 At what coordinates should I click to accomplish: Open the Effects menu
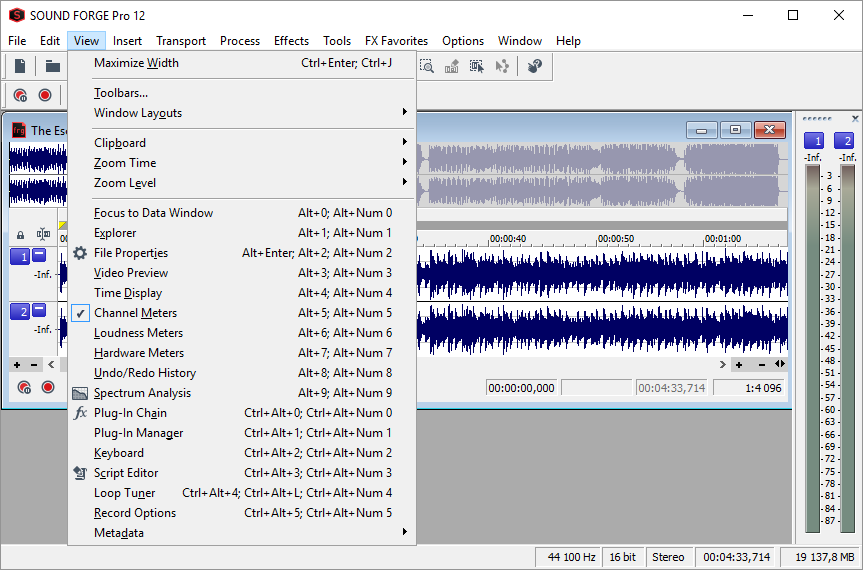[291, 41]
